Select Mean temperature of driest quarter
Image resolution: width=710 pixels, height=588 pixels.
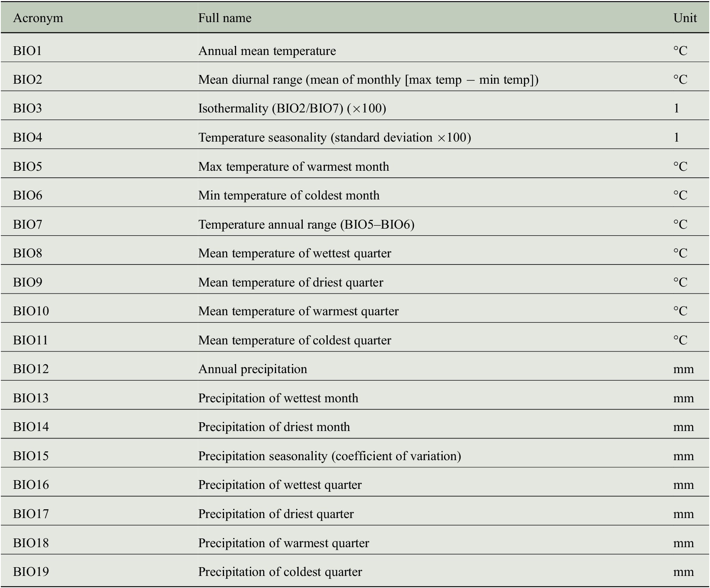291,282
